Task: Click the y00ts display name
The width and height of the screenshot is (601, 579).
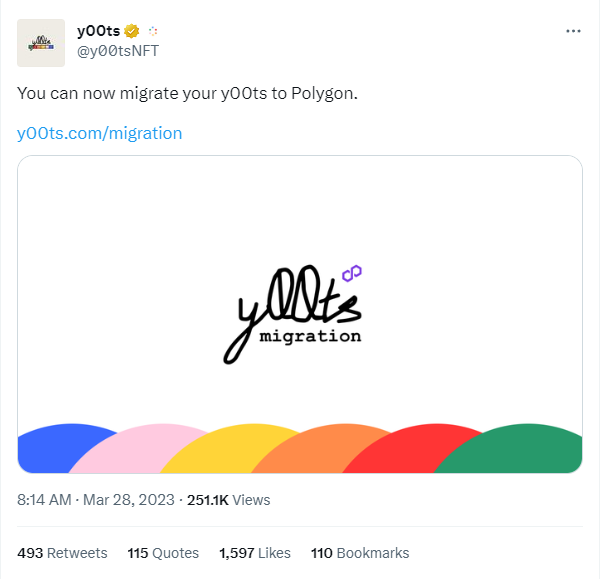Action: pyautogui.click(x=99, y=31)
